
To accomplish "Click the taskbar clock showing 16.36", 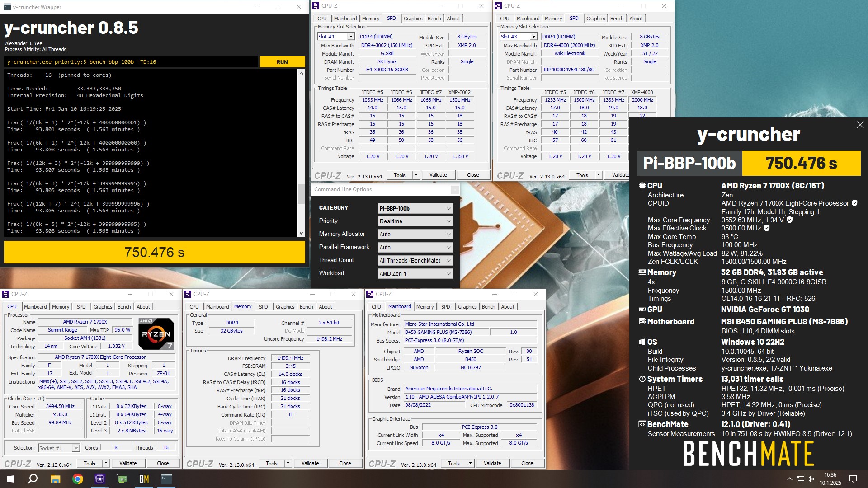I will click(830, 479).
